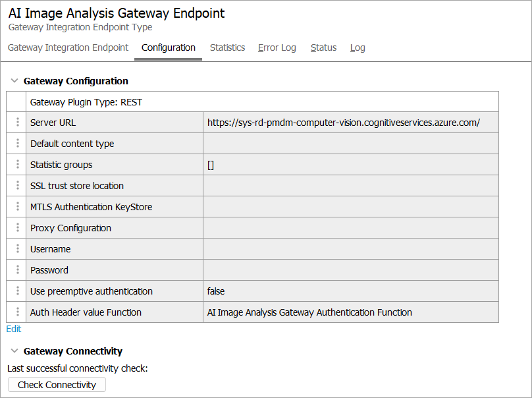Screen dimensions: 532x398
Task: Open the Error Log tab
Action: (277, 47)
